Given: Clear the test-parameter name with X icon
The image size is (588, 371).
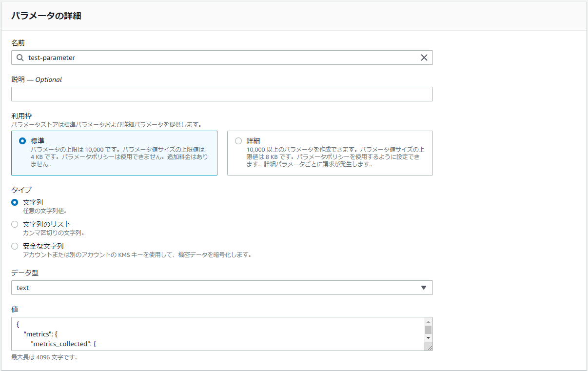Looking at the screenshot, I should click(424, 58).
